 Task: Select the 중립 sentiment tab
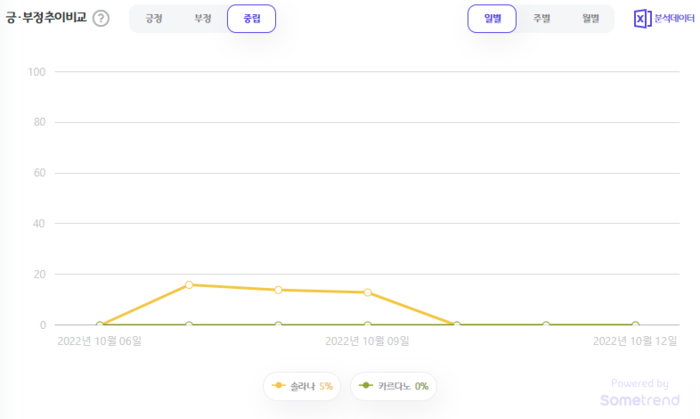coord(251,19)
